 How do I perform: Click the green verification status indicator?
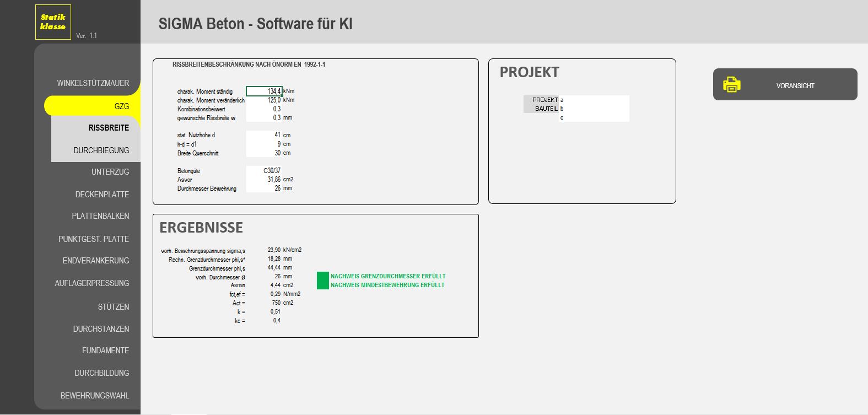[322, 281]
